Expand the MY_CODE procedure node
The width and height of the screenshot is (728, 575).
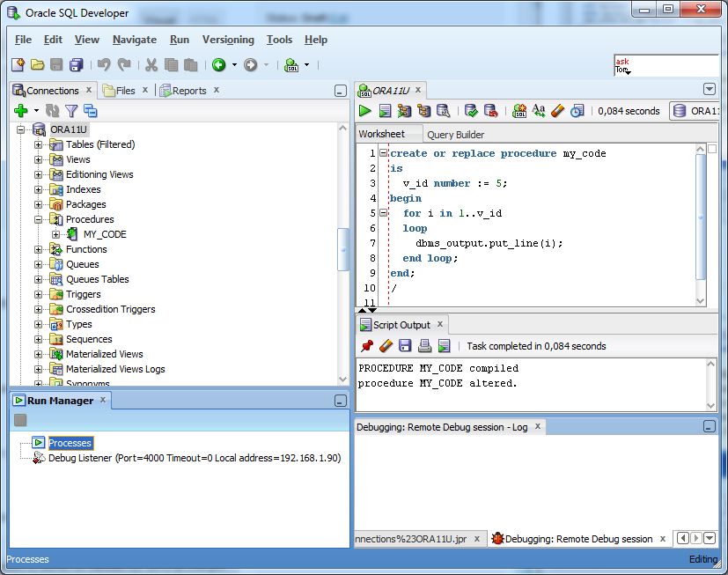pos(55,234)
